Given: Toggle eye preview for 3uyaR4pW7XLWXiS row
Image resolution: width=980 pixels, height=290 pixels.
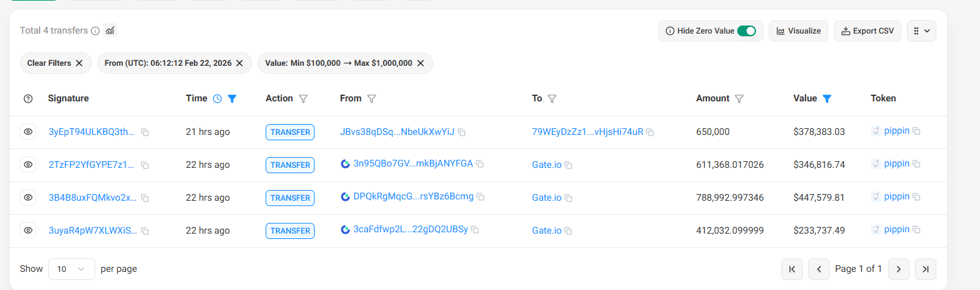Looking at the screenshot, I should point(28,230).
